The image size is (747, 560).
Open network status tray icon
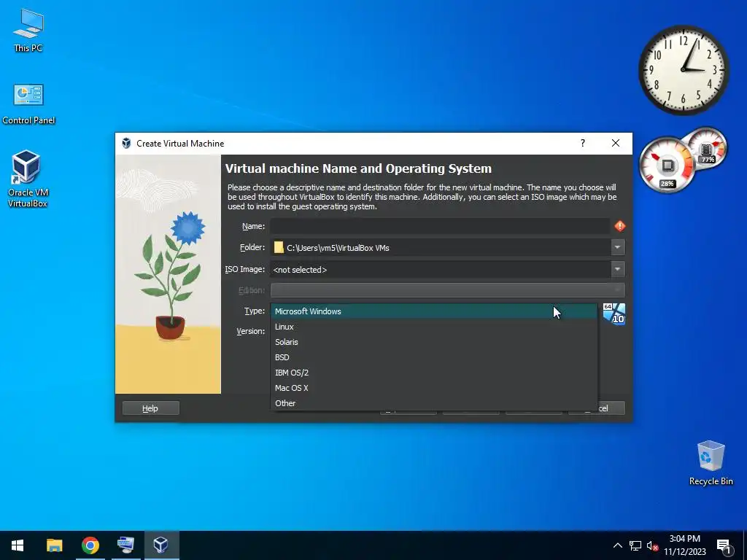tap(635, 545)
